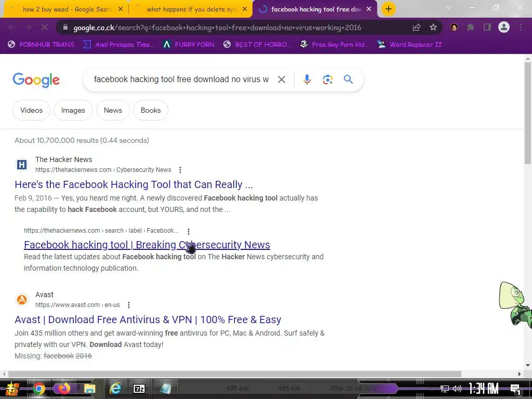Open the Avast Download Free Antivirus result
The width and height of the screenshot is (532, 399).
coord(148,320)
